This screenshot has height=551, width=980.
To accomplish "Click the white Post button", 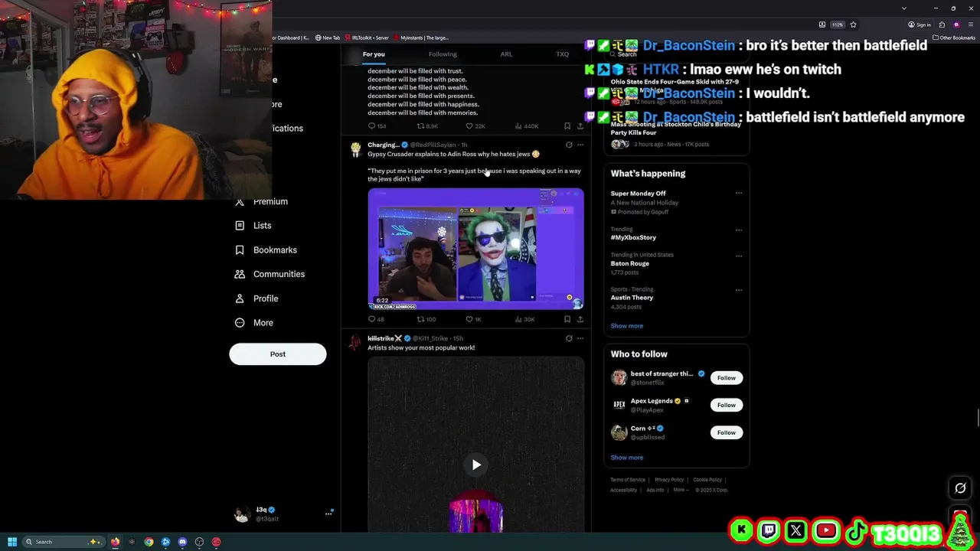I will coord(278,354).
